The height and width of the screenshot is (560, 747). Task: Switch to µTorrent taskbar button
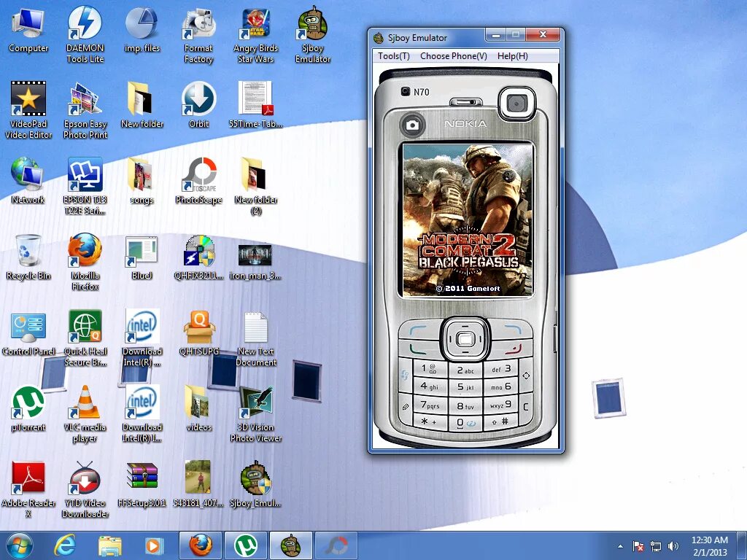click(247, 545)
